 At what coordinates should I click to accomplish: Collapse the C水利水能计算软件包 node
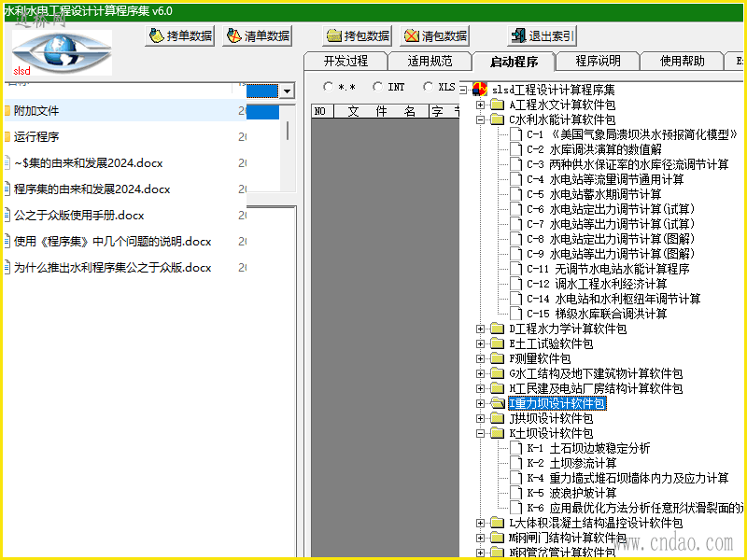pos(480,119)
